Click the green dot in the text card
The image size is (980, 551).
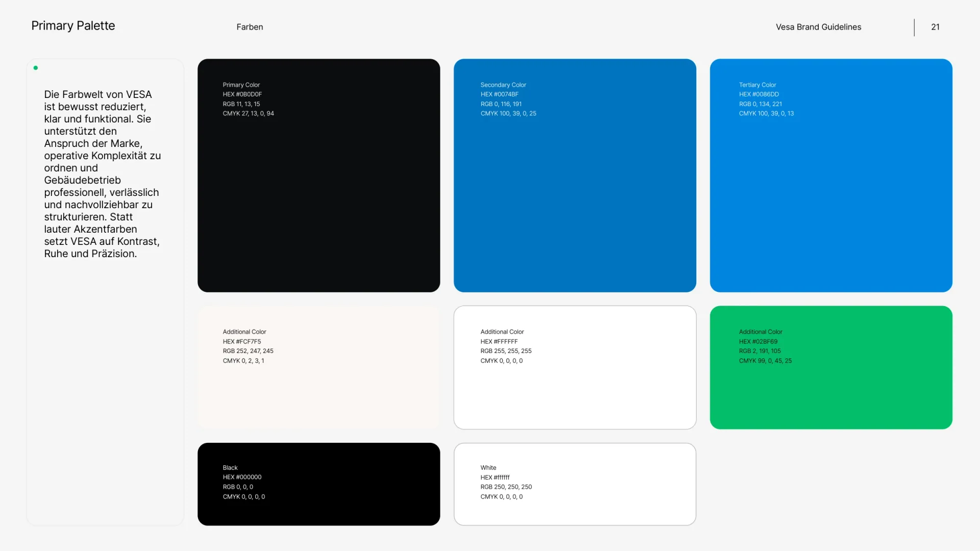pyautogui.click(x=36, y=68)
